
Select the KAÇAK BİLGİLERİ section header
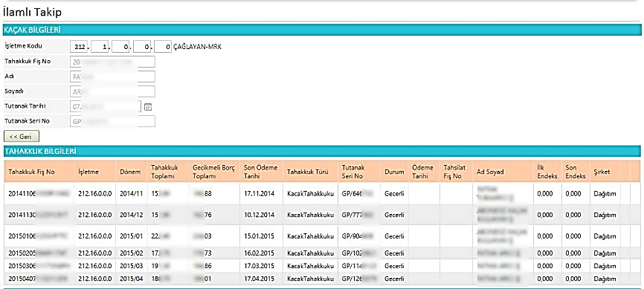pos(322,30)
